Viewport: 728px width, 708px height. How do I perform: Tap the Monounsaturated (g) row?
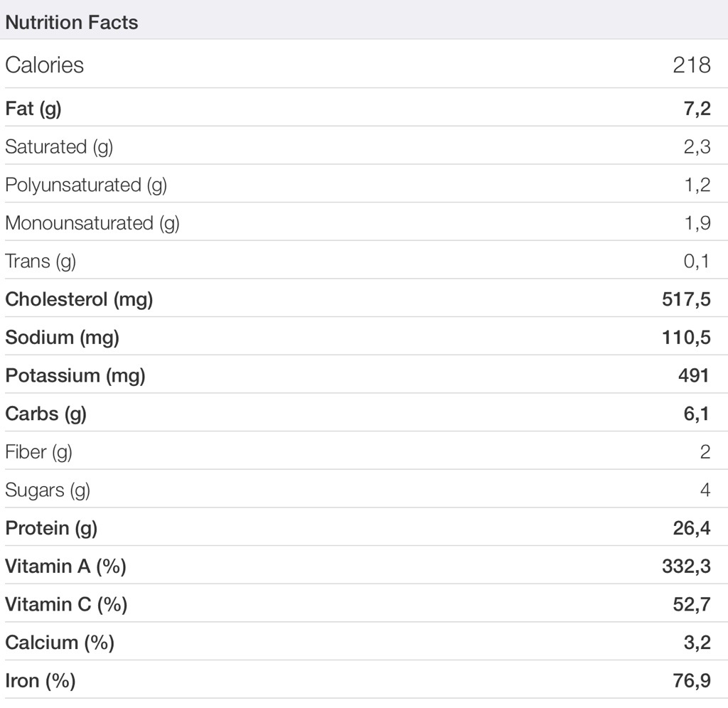(x=92, y=223)
